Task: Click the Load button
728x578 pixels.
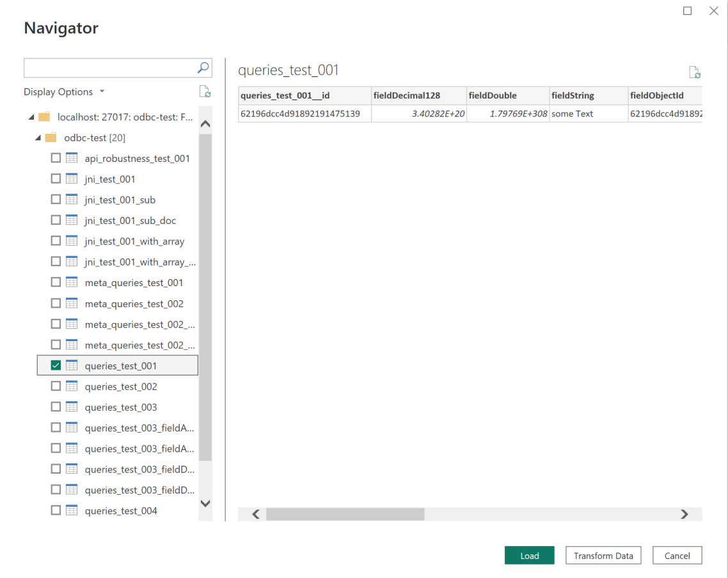Action: pyautogui.click(x=529, y=555)
